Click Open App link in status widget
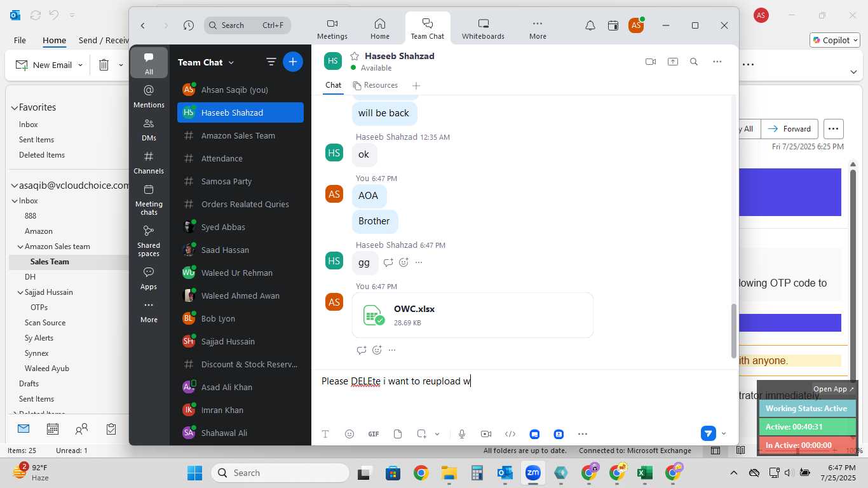868x488 pixels. pos(834,389)
